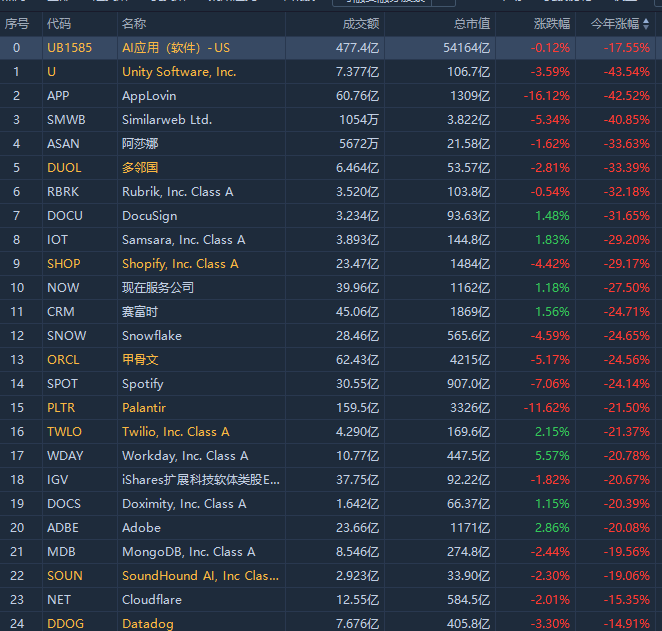The height and width of the screenshot is (631, 662).
Task: Select the SOUN ticker code
Action: click(65, 576)
